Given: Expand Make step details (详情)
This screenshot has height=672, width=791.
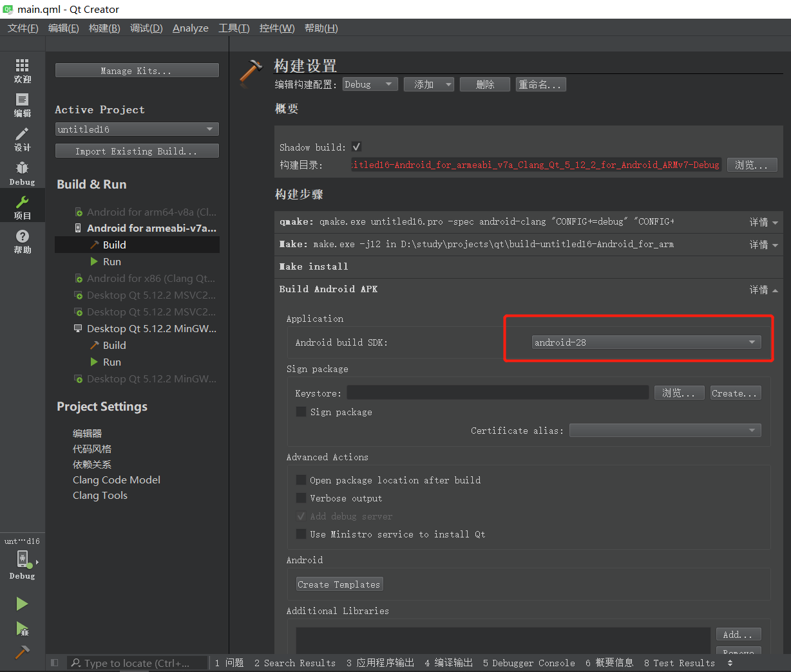Looking at the screenshot, I should [x=764, y=245].
